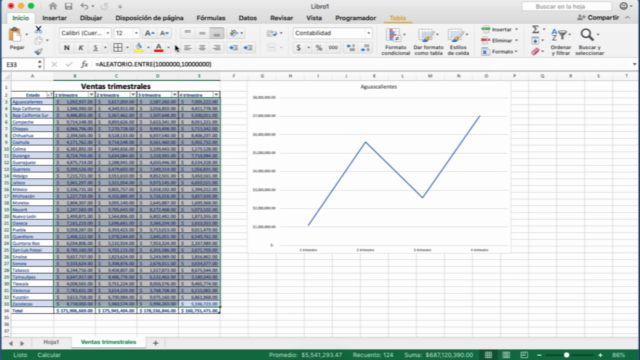
Task: Open Estado column filter dropdown
Action: 49,95
